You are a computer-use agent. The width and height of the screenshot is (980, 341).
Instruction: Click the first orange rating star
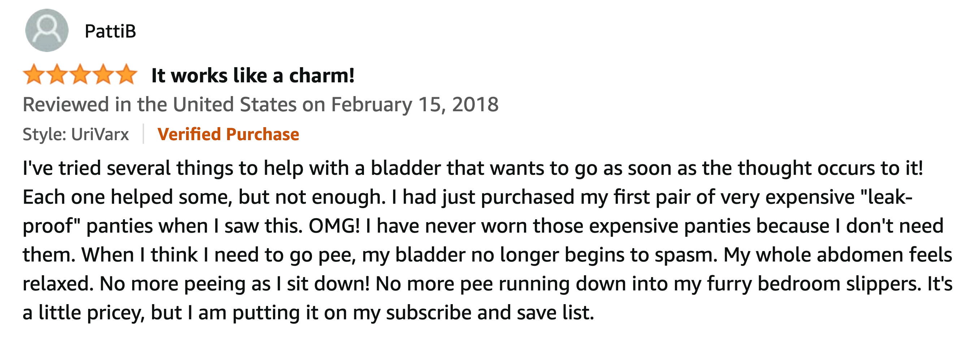[34, 74]
